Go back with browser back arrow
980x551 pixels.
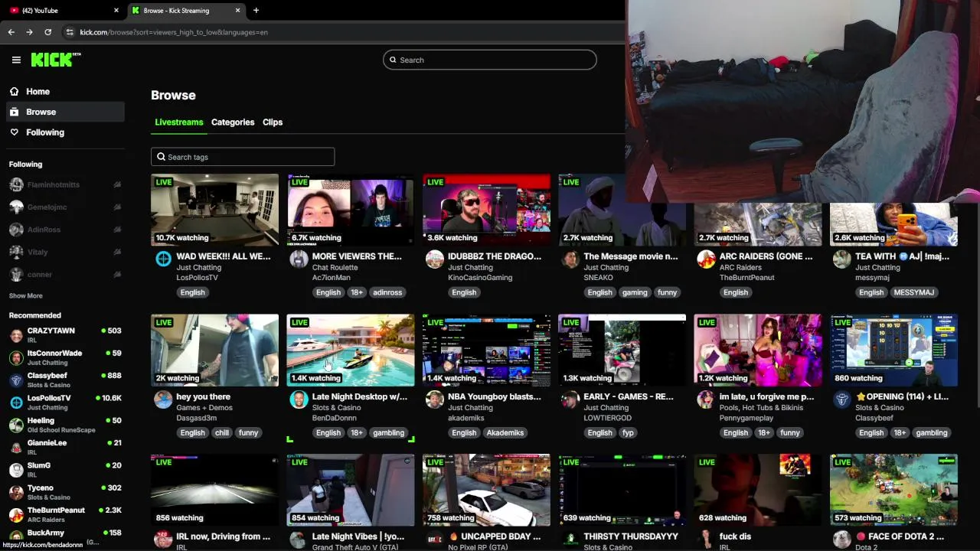(x=11, y=32)
